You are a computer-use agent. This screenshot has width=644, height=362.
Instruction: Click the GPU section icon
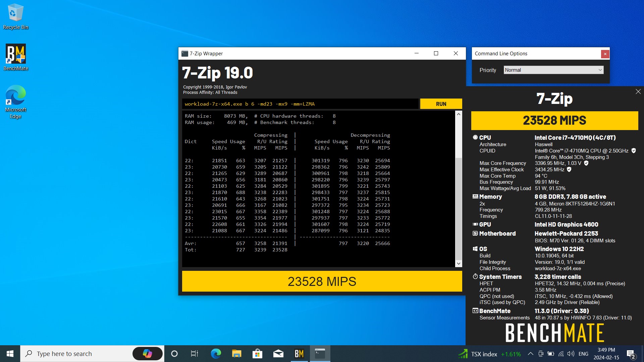475,224
